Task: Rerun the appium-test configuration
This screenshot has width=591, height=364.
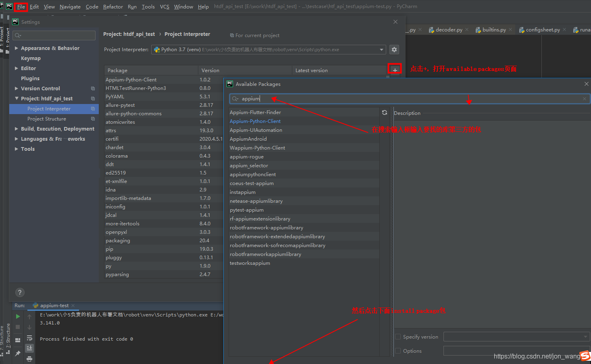Action: click(x=18, y=316)
